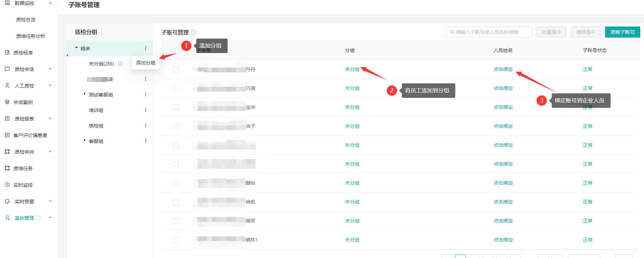Open the 质培任务分析 submenu item

[x=31, y=36]
